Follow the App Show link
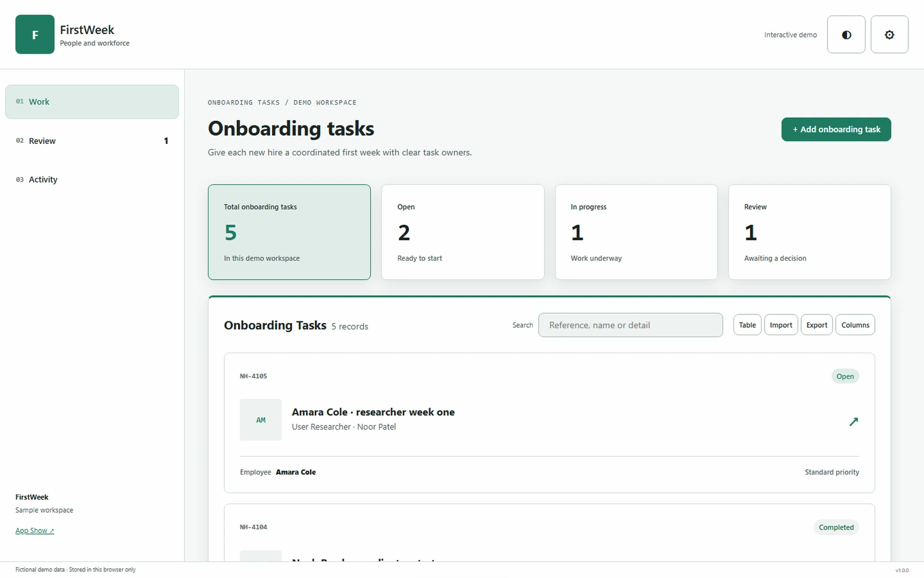Screen dimensions: 924x578 [35, 531]
